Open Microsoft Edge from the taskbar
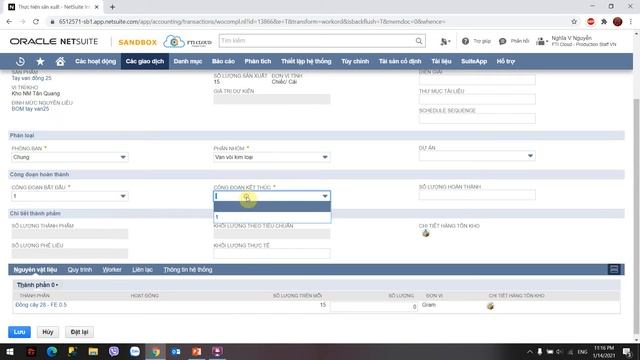640x360 pixels. pyautogui.click(x=52, y=351)
